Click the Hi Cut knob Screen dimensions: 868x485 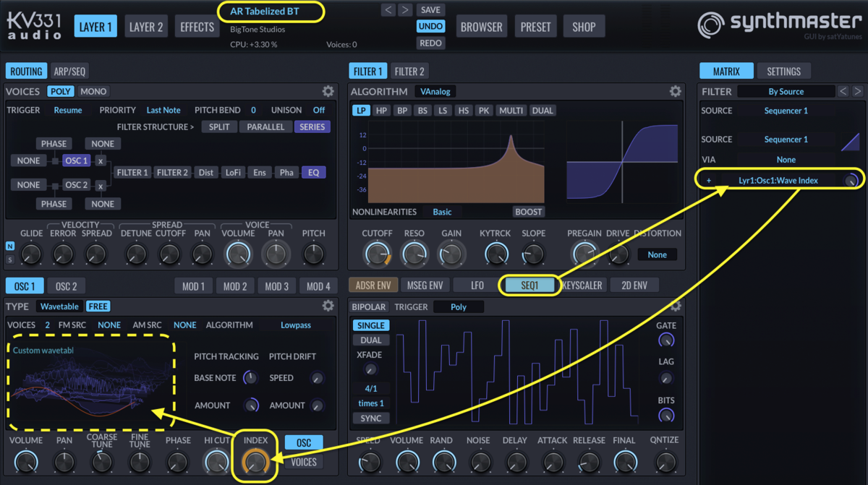point(216,462)
